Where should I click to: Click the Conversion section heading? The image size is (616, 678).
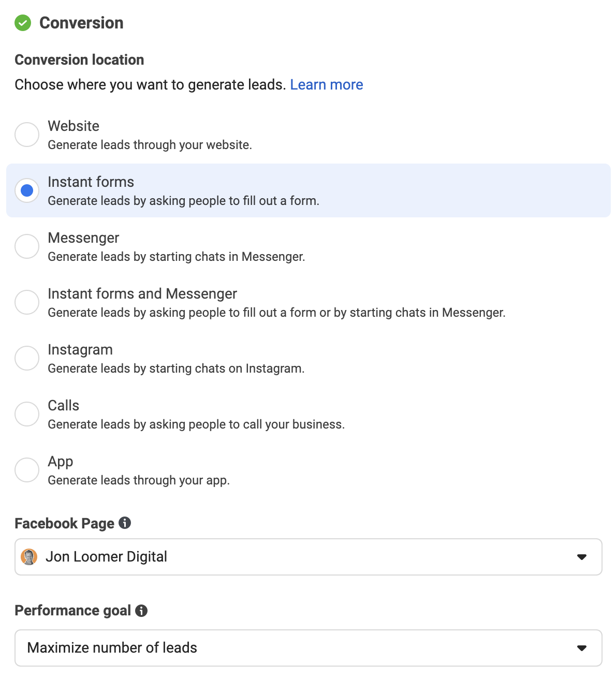[x=81, y=23]
